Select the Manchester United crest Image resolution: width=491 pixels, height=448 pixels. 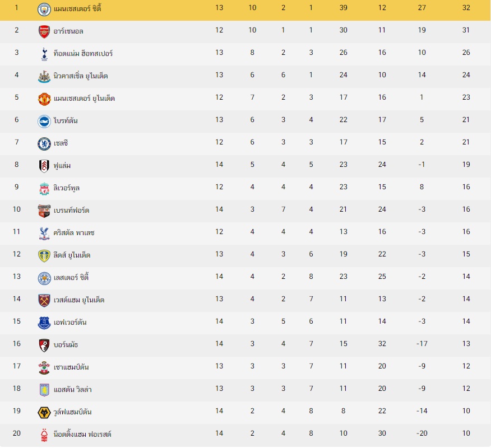(x=44, y=99)
